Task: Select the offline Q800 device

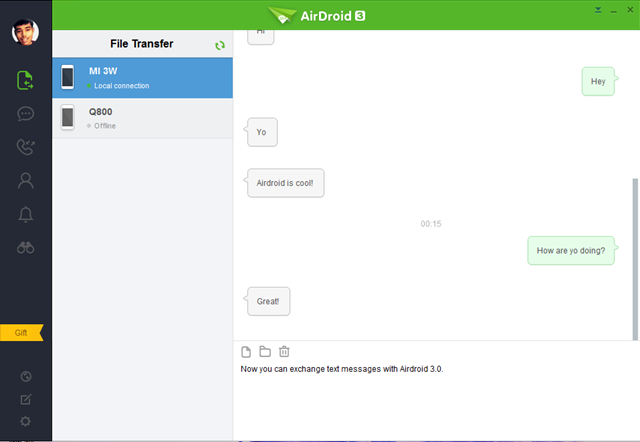Action: [x=142, y=118]
